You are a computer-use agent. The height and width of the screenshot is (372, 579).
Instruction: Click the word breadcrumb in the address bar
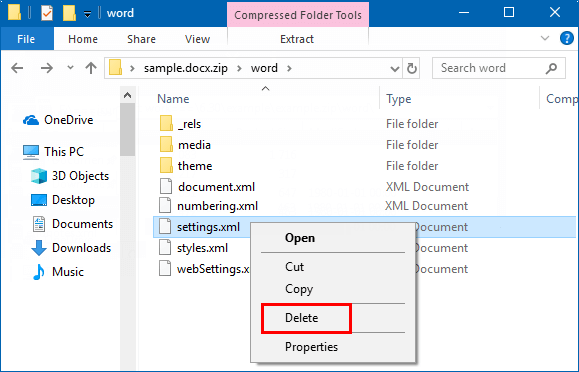[264, 68]
